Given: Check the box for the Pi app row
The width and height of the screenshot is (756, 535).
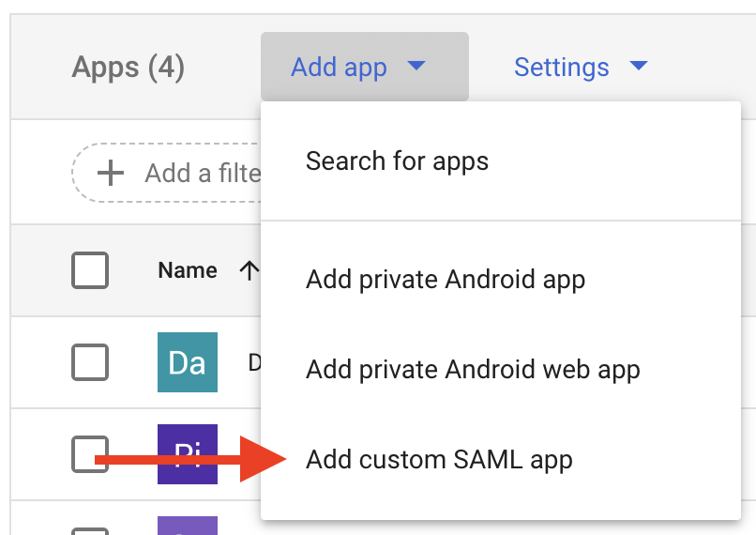Looking at the screenshot, I should (90, 454).
